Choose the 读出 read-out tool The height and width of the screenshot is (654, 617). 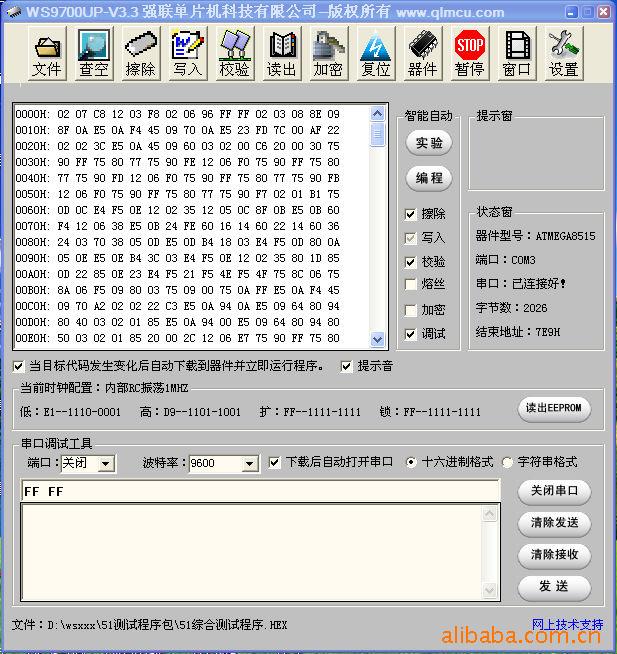pyautogui.click(x=282, y=54)
